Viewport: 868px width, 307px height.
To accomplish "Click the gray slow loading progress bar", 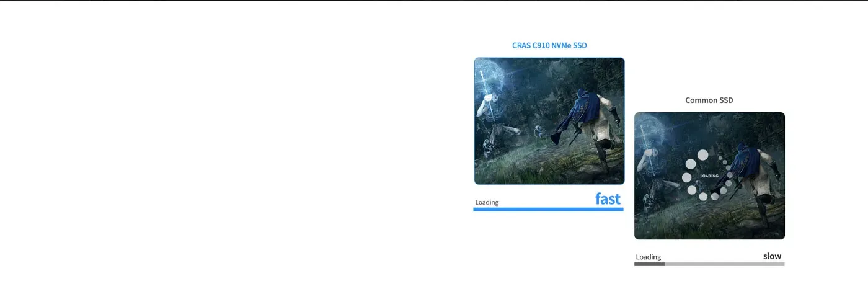I will coord(709,264).
